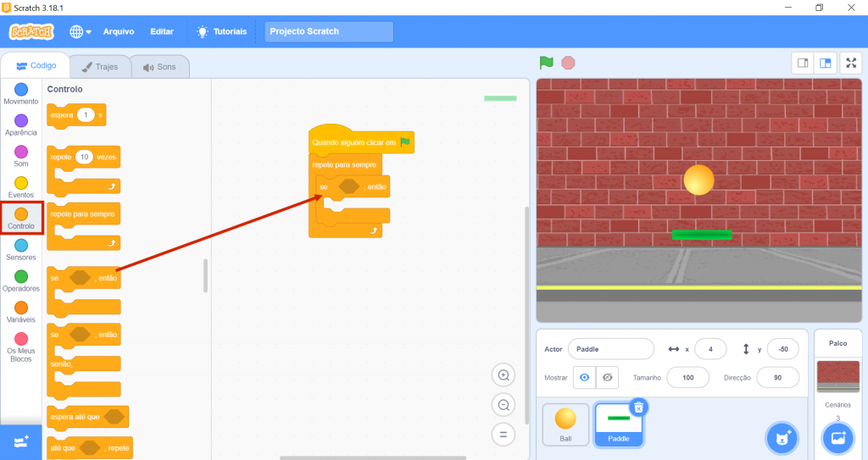Stop the project with red stop icon
This screenshot has width=868, height=460.
[x=568, y=63]
